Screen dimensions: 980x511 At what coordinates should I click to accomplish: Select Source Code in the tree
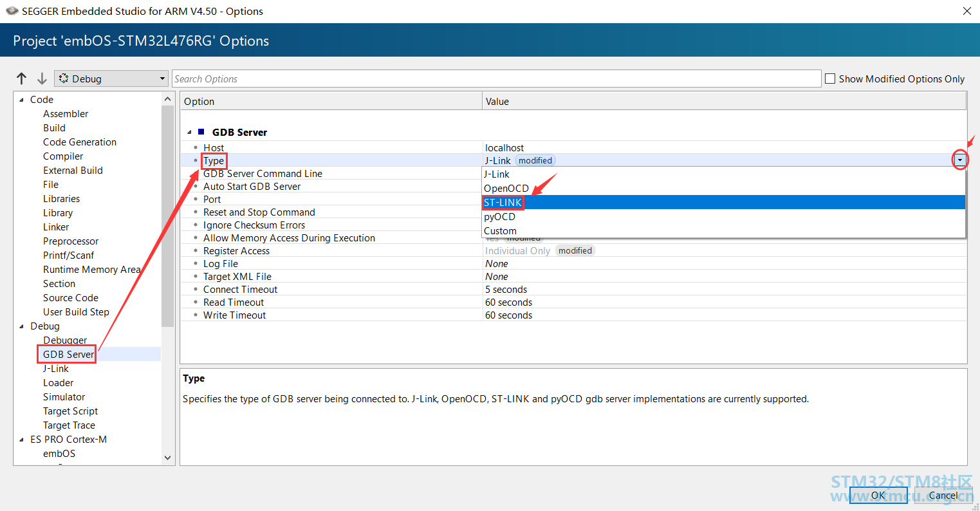(71, 298)
